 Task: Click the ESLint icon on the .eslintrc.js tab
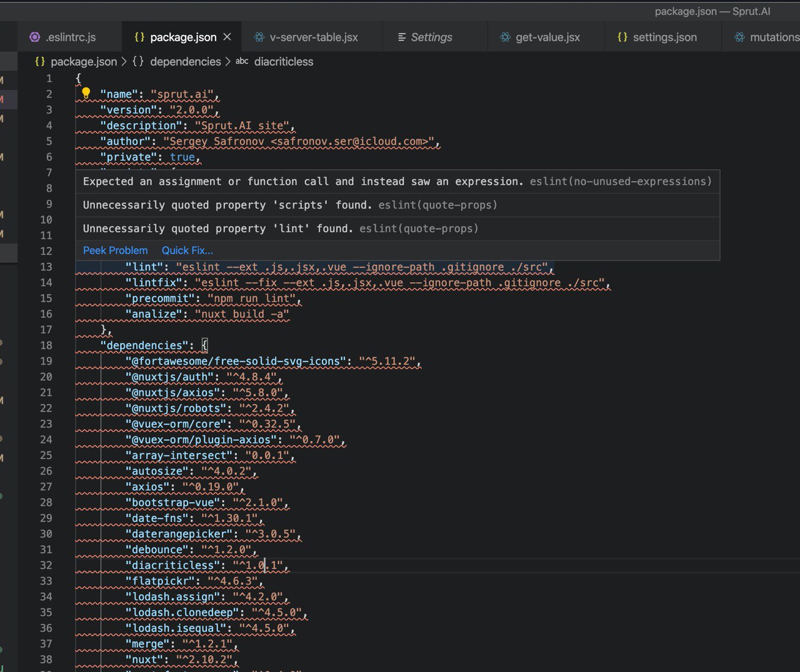point(35,37)
